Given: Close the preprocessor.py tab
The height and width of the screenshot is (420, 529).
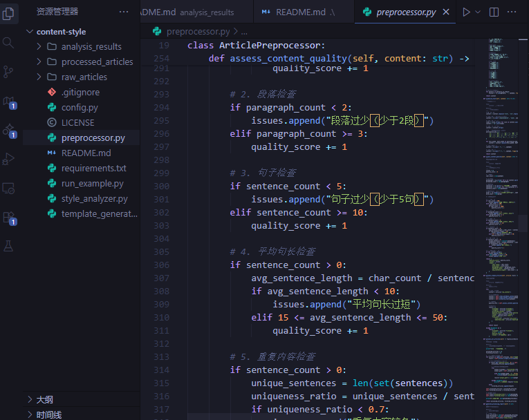Looking at the screenshot, I should 446,12.
